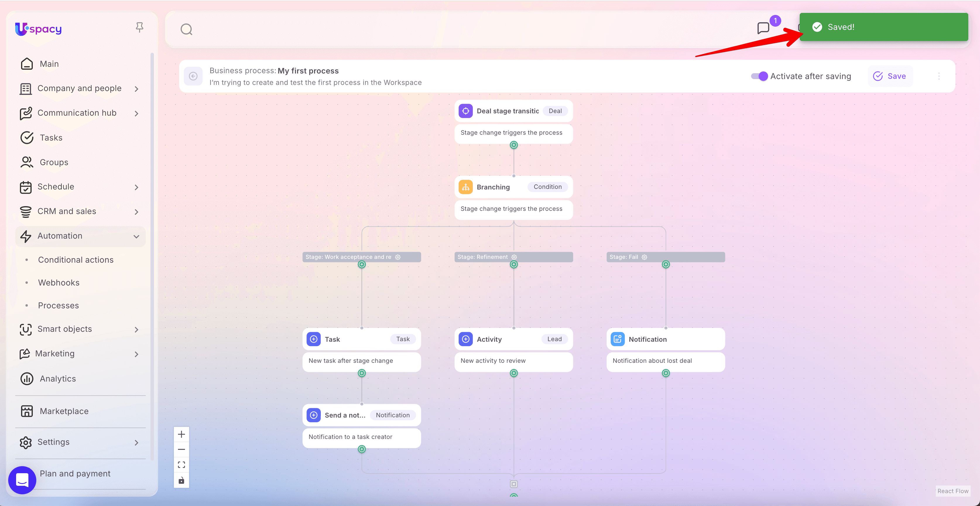Toggle the canvas lock interactivity button
The width and height of the screenshot is (980, 506).
point(181,480)
